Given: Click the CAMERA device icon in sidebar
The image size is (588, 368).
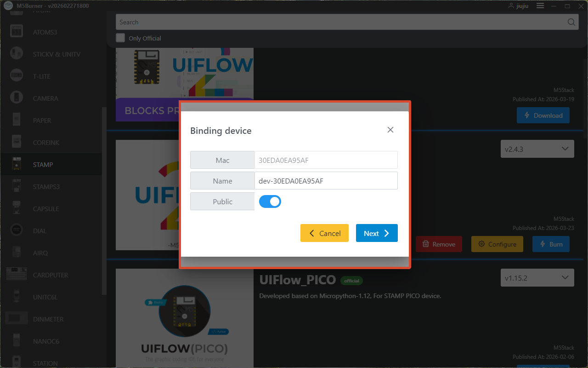Looking at the screenshot, I should click(x=17, y=98).
